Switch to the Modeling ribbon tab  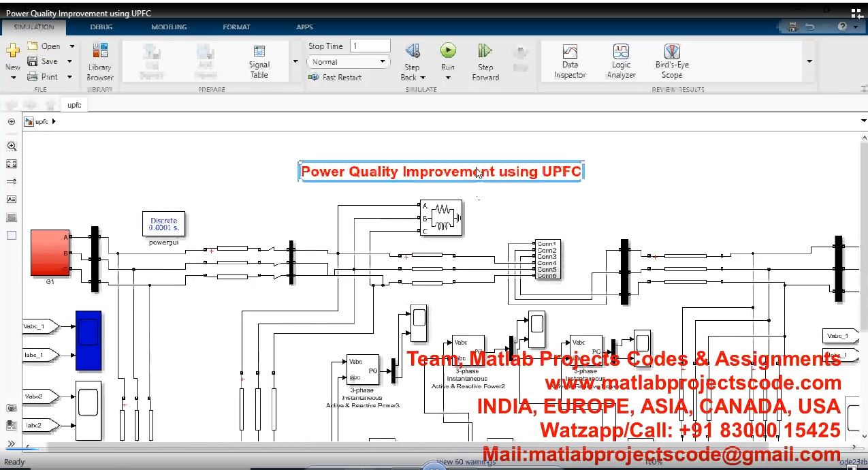pyautogui.click(x=169, y=27)
